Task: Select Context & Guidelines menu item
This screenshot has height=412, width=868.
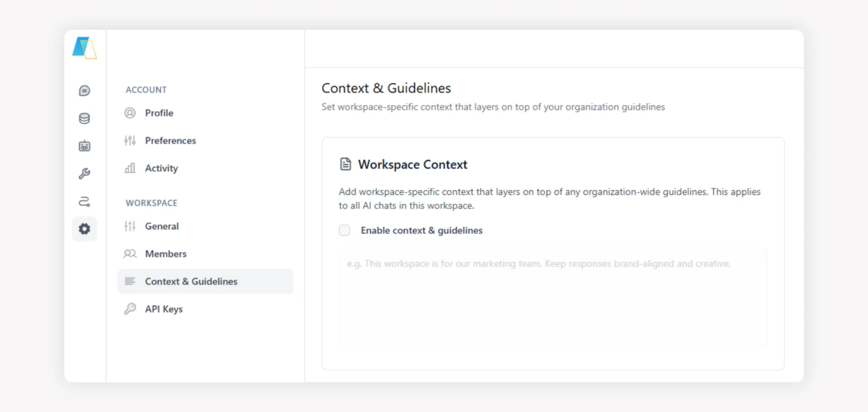Action: (x=205, y=281)
